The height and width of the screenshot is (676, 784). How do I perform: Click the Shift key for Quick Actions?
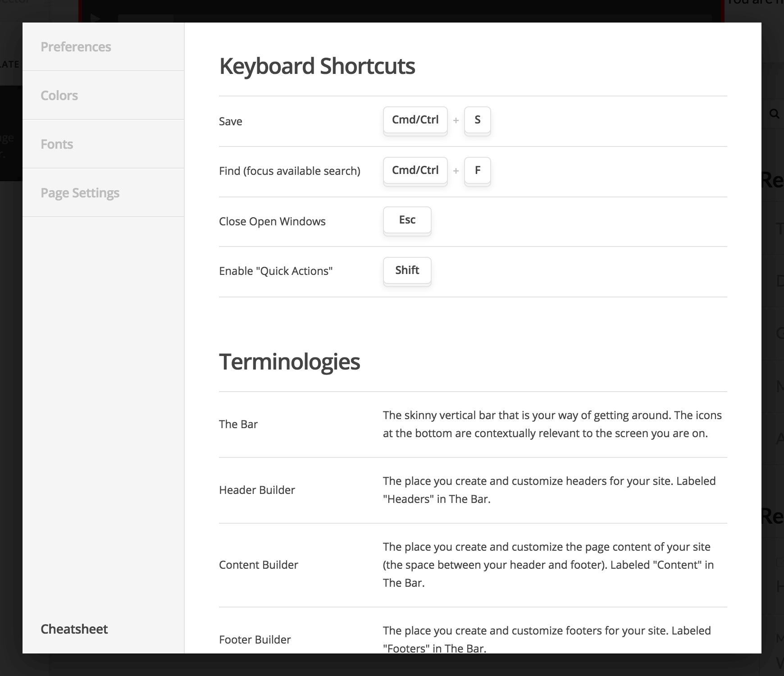pos(407,270)
